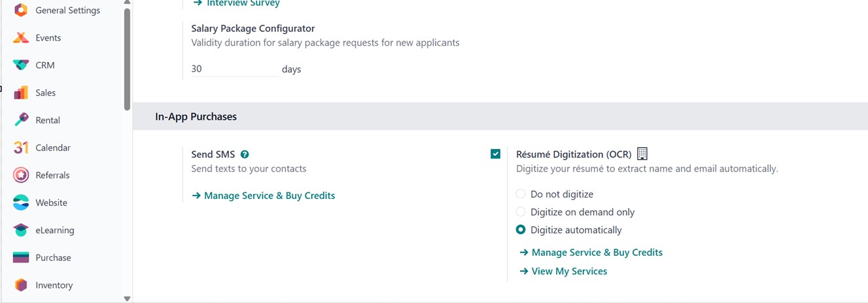
Task: Open the CRM app icon
Action: [x=21, y=65]
